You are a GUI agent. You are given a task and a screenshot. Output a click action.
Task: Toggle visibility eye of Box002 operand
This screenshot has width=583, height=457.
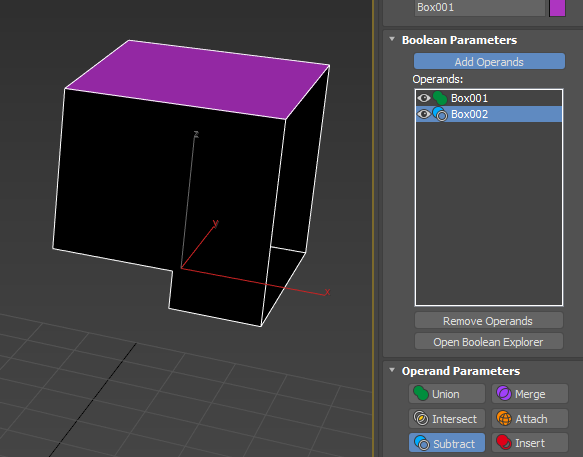(423, 114)
